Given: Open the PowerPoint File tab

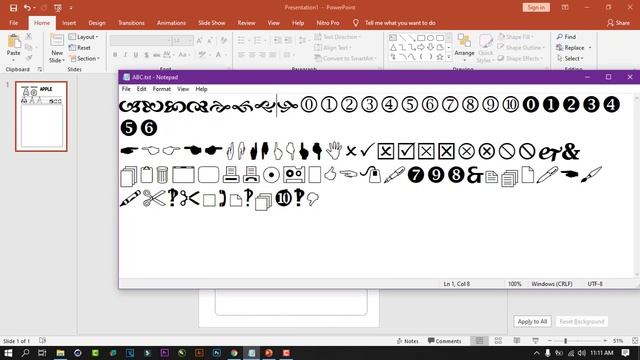Looking at the screenshot, I should pyautogui.click(x=13, y=23).
